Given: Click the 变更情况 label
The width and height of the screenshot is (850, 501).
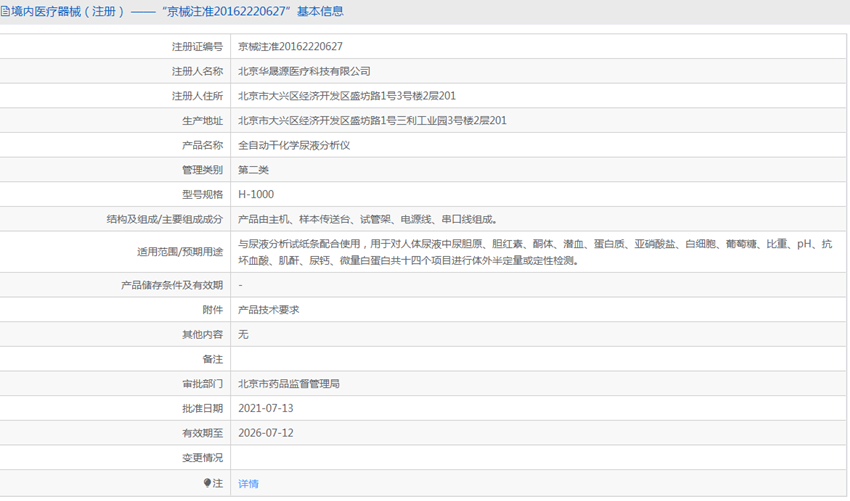Looking at the screenshot, I should click(202, 458).
